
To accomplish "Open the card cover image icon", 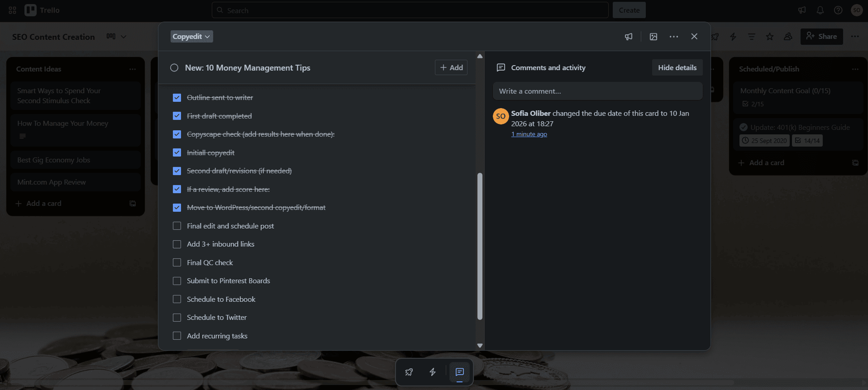I will [x=653, y=37].
